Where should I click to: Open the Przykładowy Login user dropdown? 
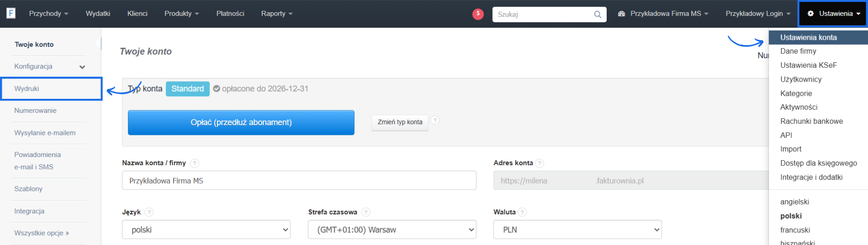(x=758, y=14)
